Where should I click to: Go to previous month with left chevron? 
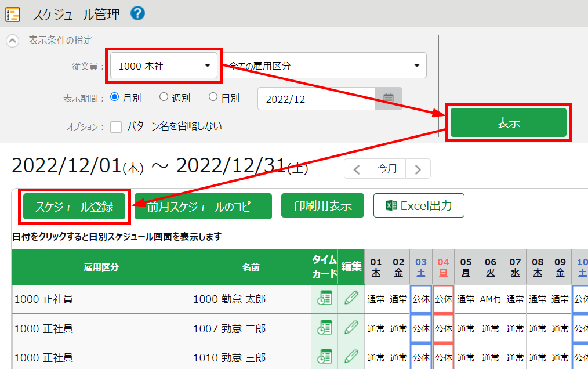click(x=357, y=169)
